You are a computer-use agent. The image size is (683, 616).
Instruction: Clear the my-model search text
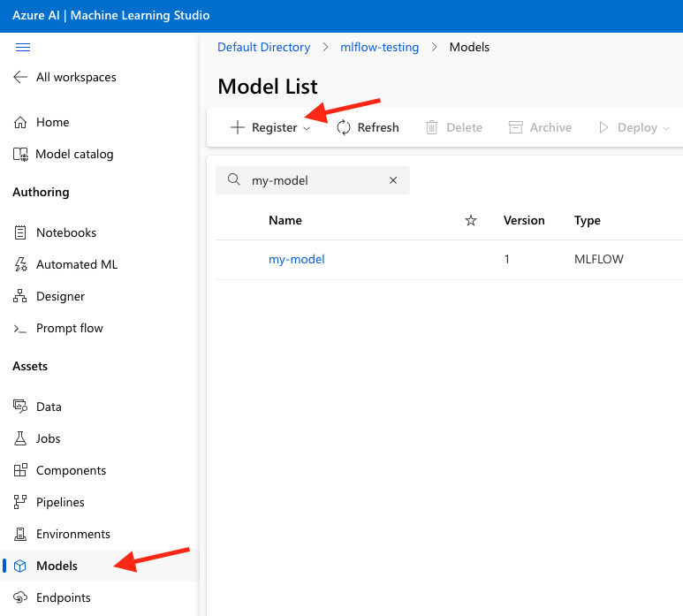tap(393, 180)
